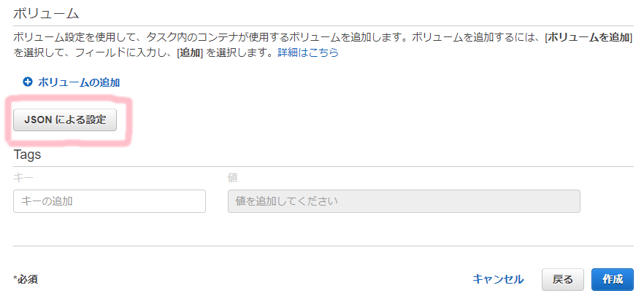The width and height of the screenshot is (644, 296).
Task: Select the ボリュームの追加 link text
Action: coord(79,82)
